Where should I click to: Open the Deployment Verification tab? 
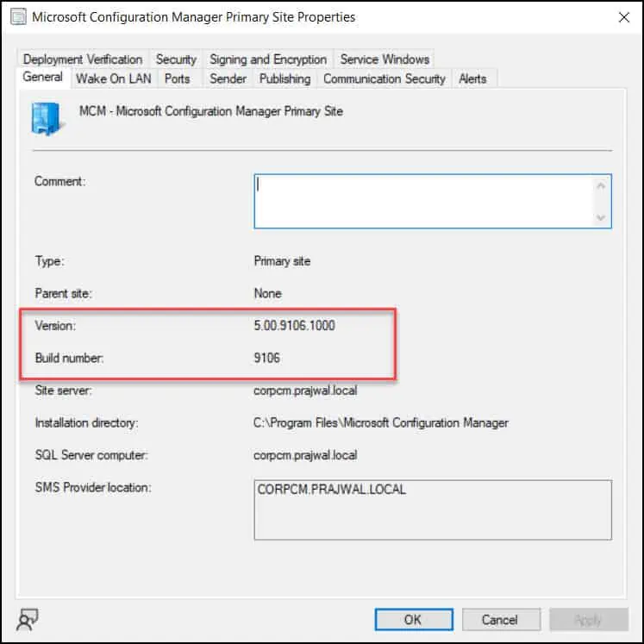pyautogui.click(x=83, y=59)
